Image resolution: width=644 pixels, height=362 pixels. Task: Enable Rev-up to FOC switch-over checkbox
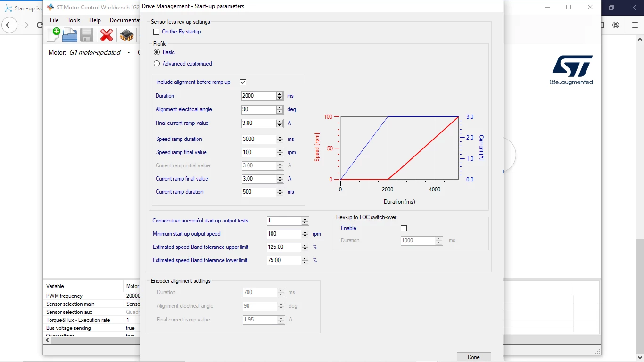point(404,228)
